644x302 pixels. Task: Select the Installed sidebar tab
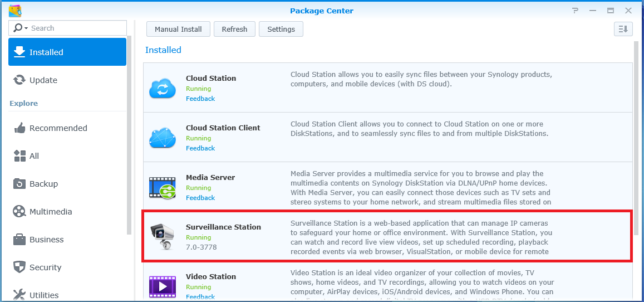pyautogui.click(x=67, y=52)
